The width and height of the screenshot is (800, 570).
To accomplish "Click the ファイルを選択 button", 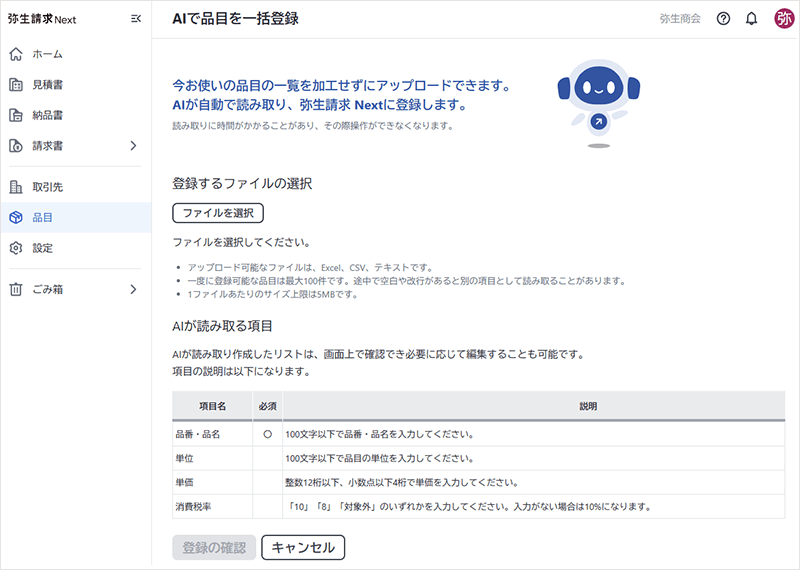I will (218, 213).
